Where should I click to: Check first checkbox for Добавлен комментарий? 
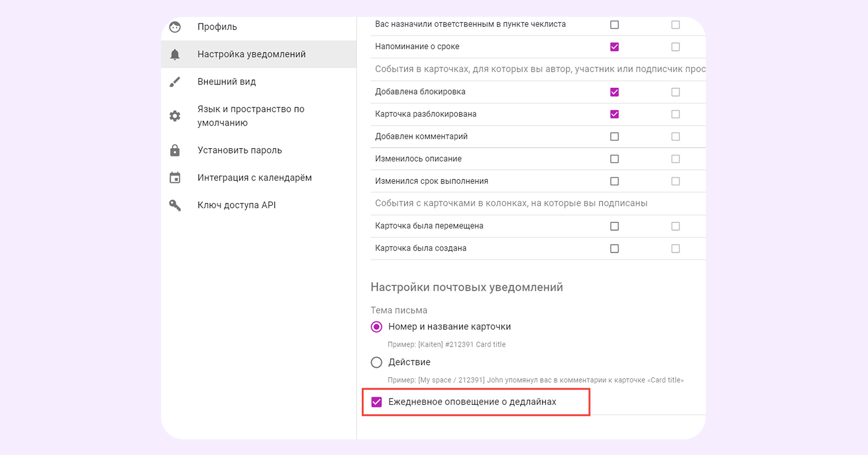pyautogui.click(x=615, y=136)
